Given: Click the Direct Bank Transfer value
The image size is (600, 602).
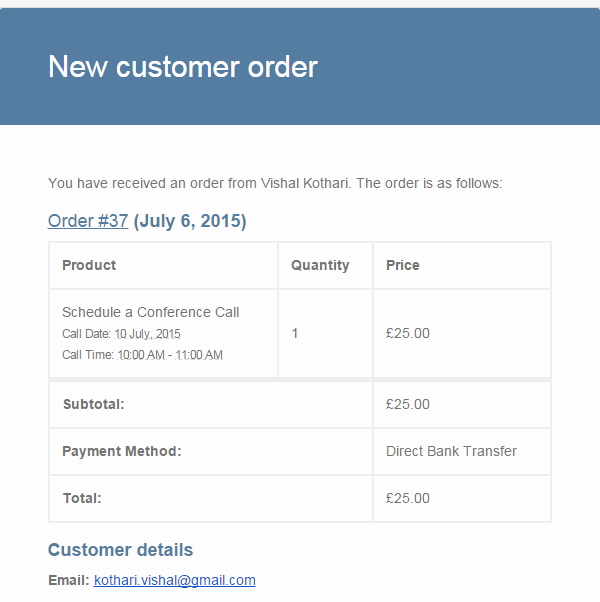Looking at the screenshot, I should pos(451,451).
